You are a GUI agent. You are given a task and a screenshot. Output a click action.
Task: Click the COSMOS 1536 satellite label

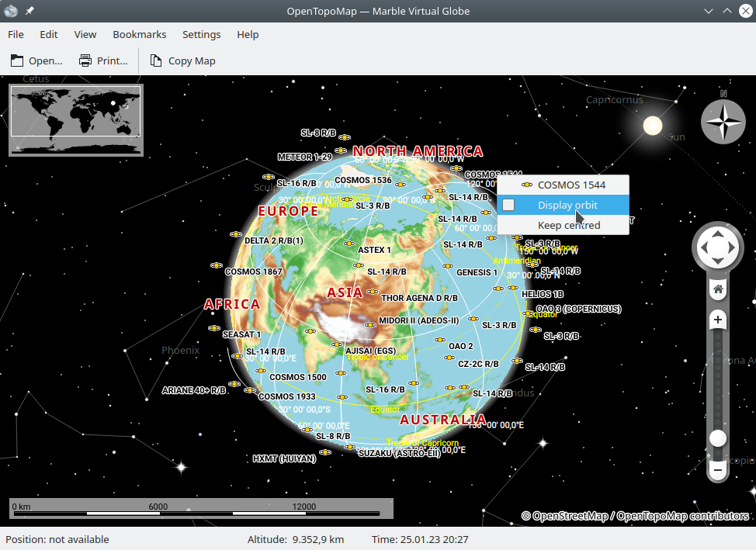pos(363,180)
